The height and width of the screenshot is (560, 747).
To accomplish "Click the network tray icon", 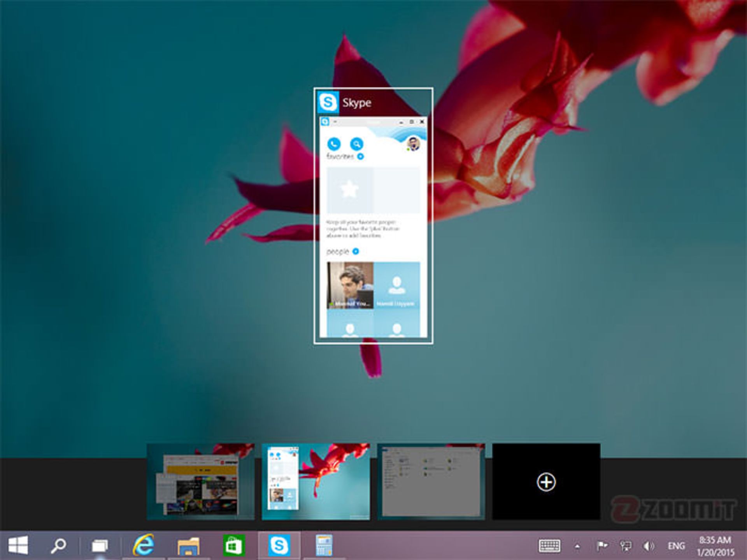I will tap(626, 546).
